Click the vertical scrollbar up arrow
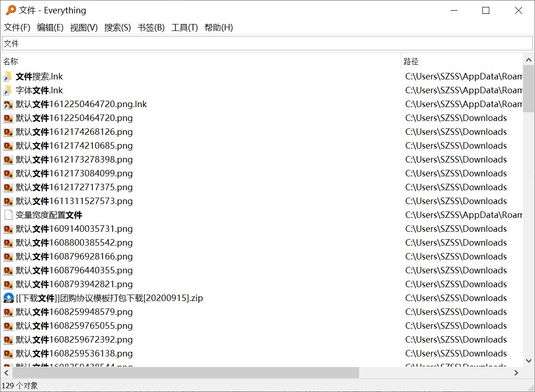Image resolution: width=535 pixels, height=392 pixels. coord(529,60)
